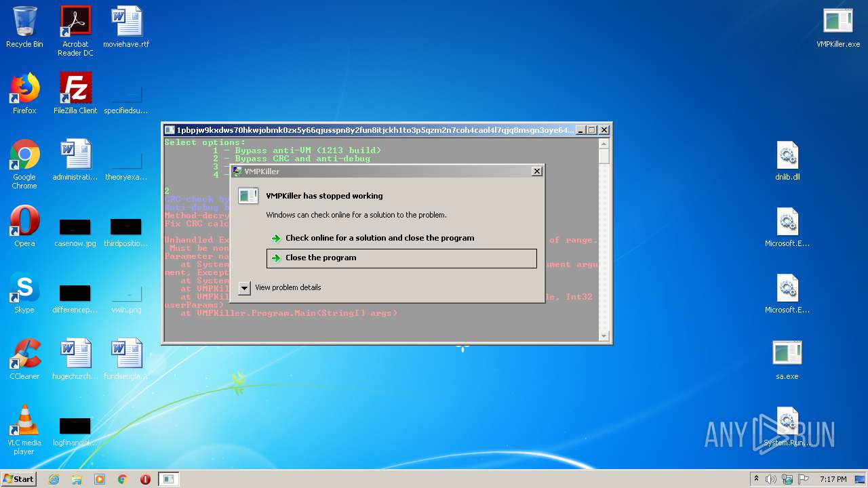Viewport: 868px width, 488px height.
Task: Click Close the program option
Action: tap(401, 258)
